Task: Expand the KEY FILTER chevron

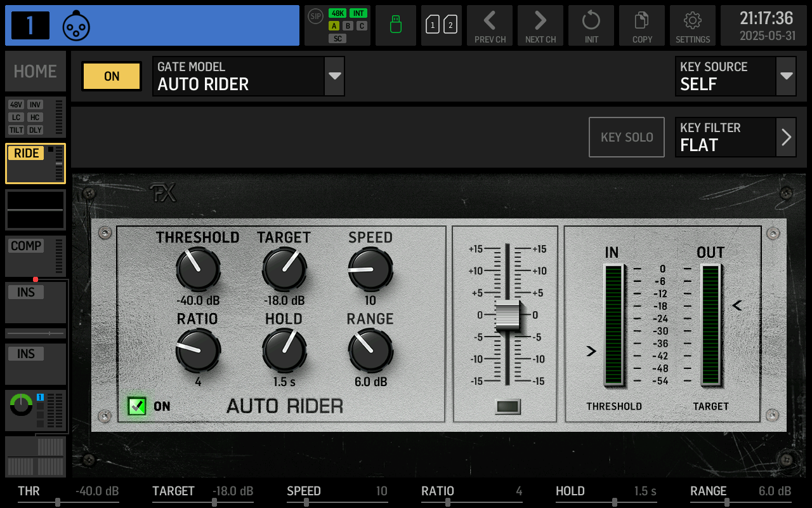Action: (786, 137)
